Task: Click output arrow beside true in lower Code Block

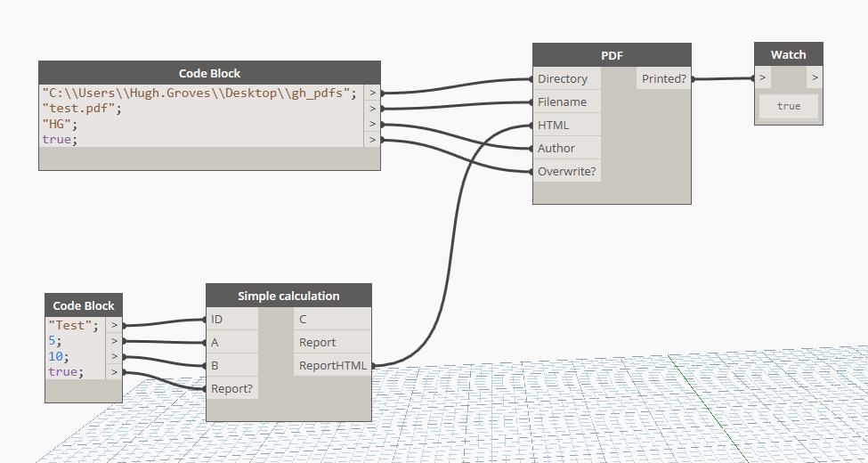Action: [x=114, y=372]
